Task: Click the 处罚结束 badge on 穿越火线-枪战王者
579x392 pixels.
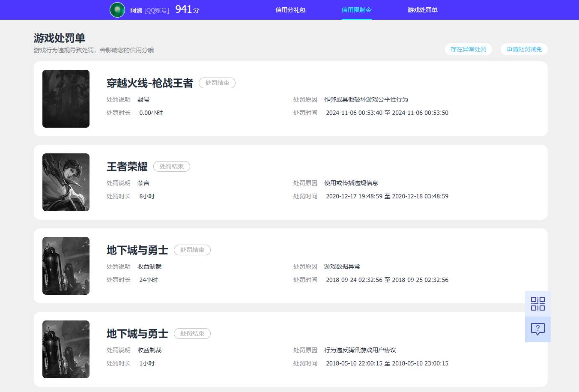Action: pyautogui.click(x=217, y=83)
